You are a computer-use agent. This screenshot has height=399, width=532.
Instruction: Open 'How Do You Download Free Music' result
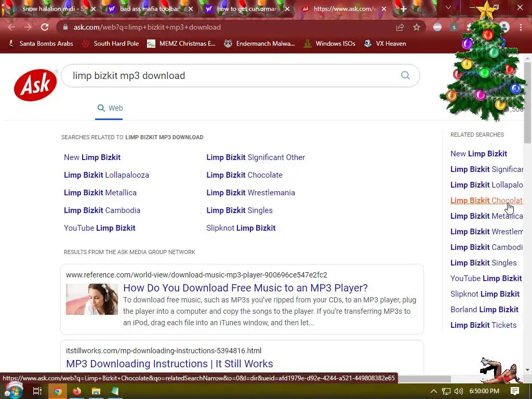coord(245,288)
